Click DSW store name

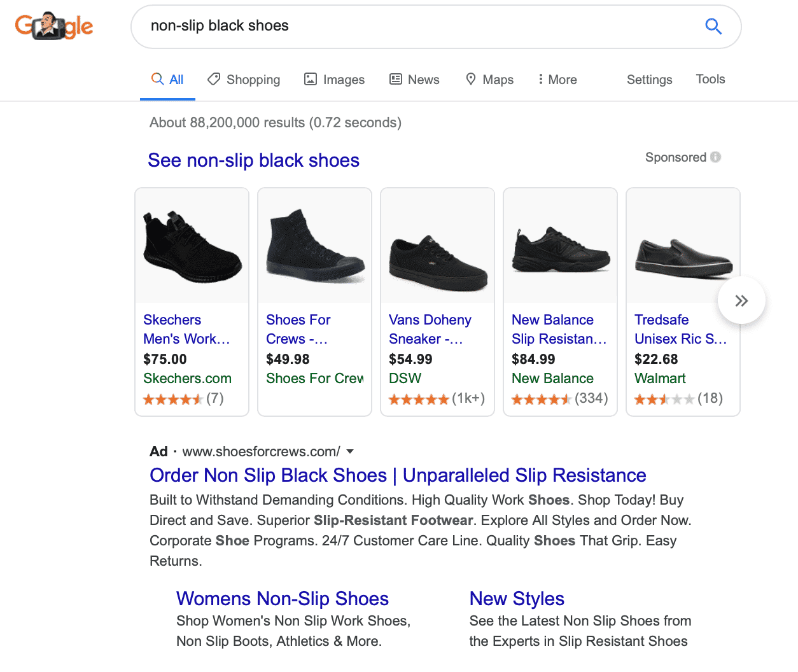(x=405, y=379)
